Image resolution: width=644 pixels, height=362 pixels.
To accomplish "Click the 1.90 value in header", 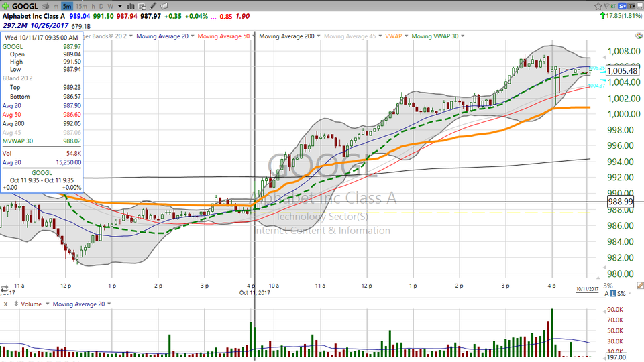I will (243, 16).
